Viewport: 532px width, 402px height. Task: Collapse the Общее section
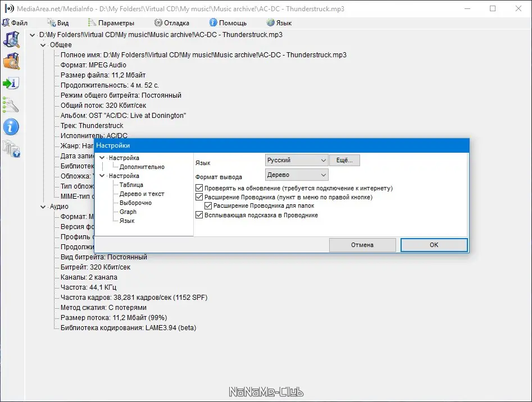(43, 45)
